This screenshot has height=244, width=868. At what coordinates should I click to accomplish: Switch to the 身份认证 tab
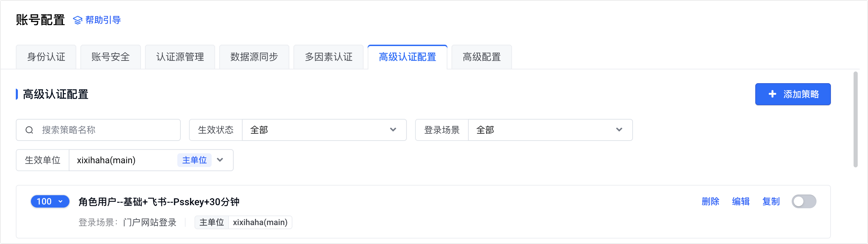[x=46, y=57]
